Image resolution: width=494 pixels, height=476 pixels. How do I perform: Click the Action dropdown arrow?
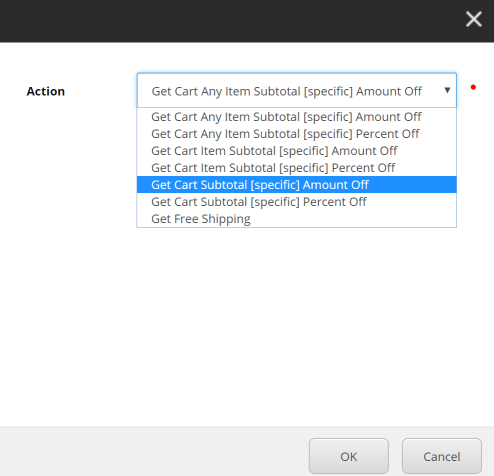coord(447,90)
